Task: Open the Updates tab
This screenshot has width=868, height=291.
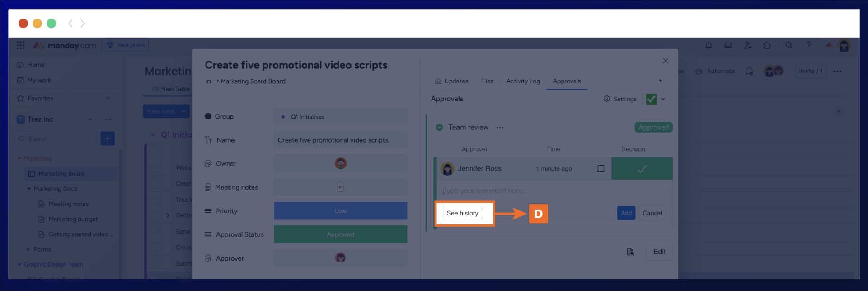Action: pos(451,81)
